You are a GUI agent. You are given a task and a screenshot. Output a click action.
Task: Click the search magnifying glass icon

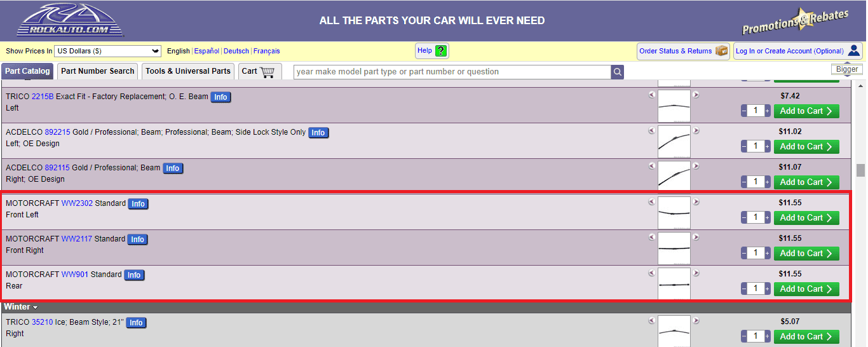point(617,72)
